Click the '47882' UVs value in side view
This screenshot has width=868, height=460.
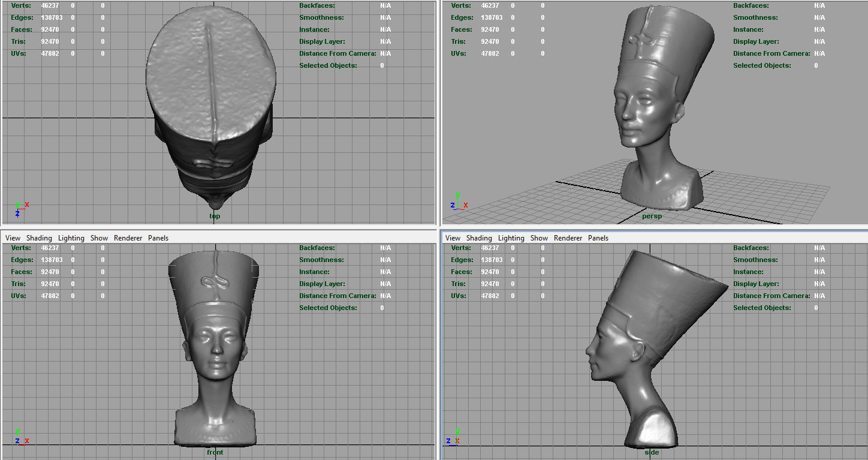tap(490, 296)
